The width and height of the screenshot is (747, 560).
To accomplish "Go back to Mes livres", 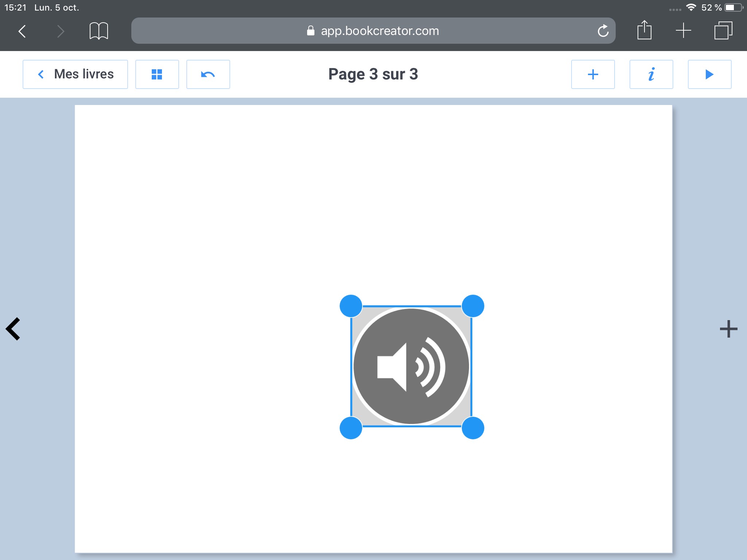I will (x=75, y=74).
